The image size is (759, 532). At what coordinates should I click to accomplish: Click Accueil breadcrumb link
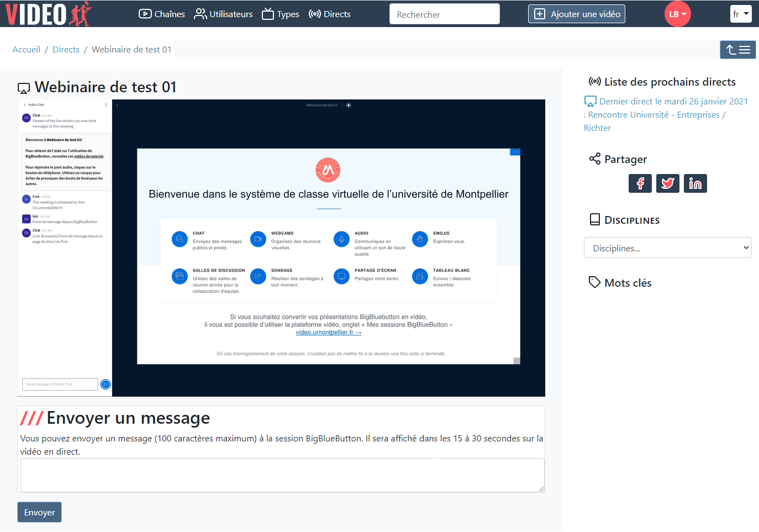coord(27,50)
